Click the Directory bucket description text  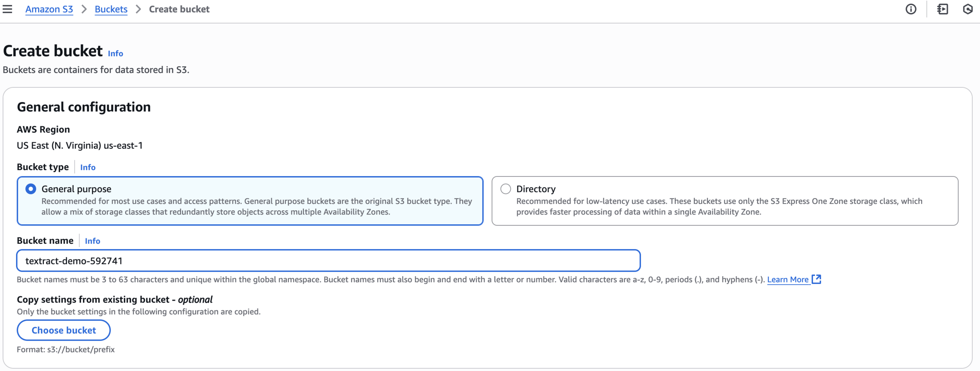point(719,207)
